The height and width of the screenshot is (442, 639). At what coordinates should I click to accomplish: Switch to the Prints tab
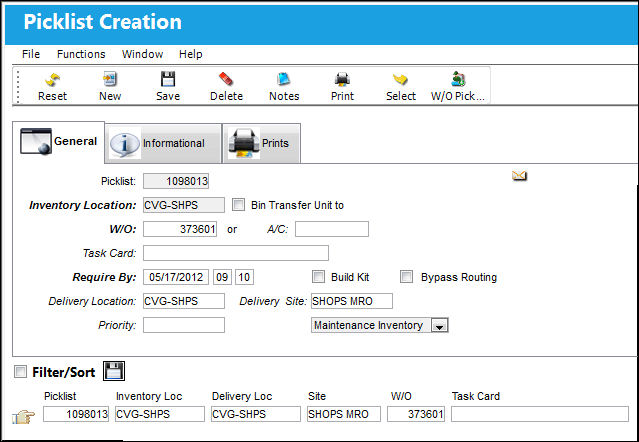262,143
